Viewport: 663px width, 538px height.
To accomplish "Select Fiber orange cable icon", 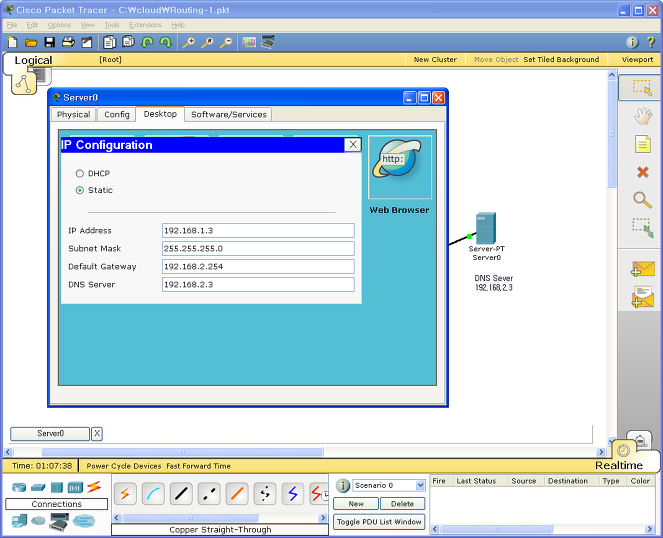I will click(237, 494).
